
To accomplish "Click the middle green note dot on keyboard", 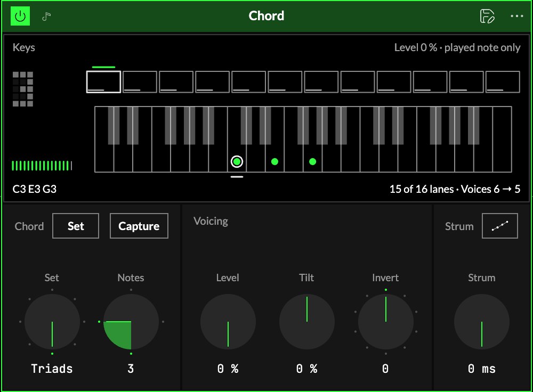I will (274, 162).
